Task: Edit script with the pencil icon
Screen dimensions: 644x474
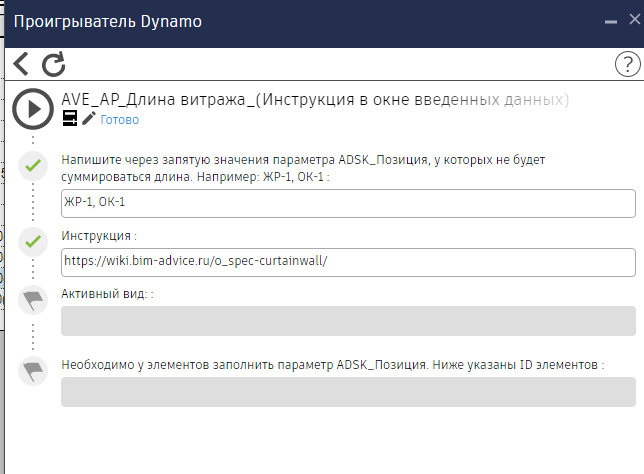Action: (89, 118)
